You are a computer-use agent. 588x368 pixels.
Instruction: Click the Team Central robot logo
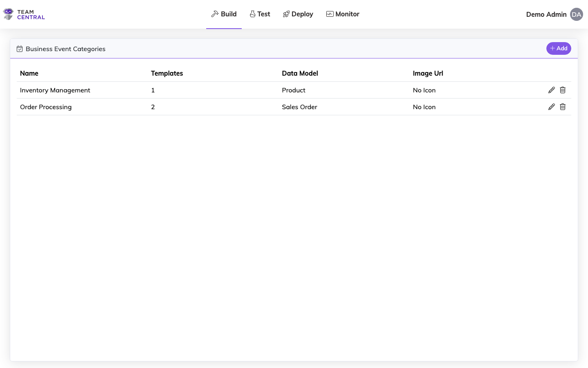coord(8,14)
